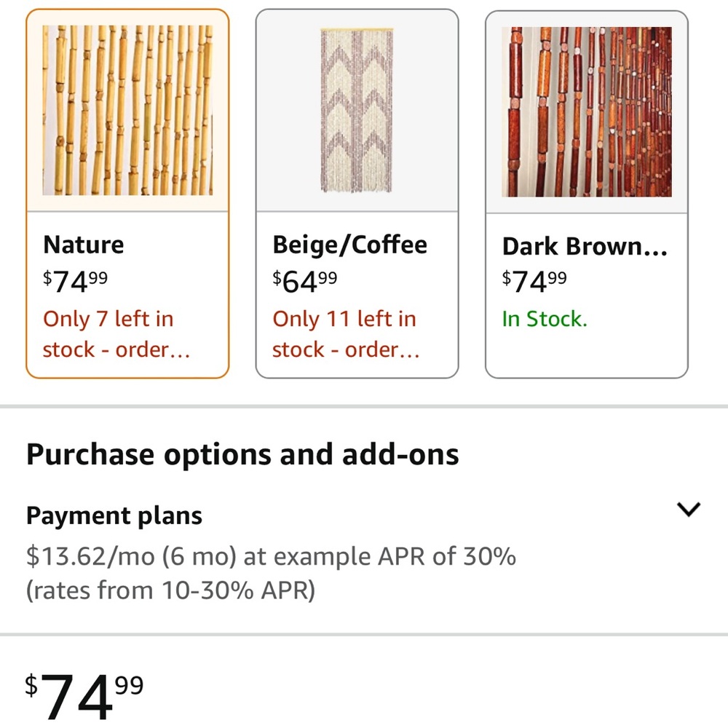Tap the green In Stock. status text

click(545, 319)
